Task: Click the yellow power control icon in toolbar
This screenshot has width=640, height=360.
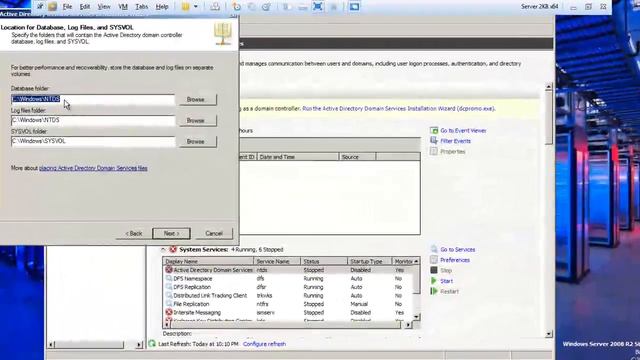Action: [186, 7]
